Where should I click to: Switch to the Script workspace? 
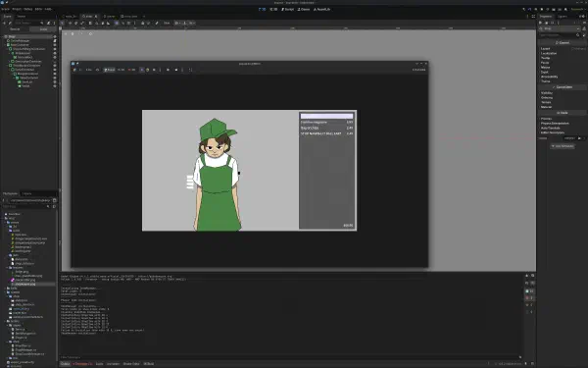click(287, 9)
